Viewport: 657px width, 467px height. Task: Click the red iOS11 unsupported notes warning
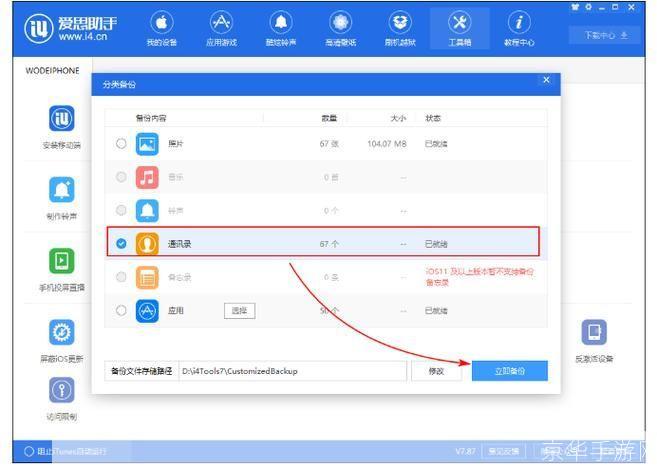[479, 277]
